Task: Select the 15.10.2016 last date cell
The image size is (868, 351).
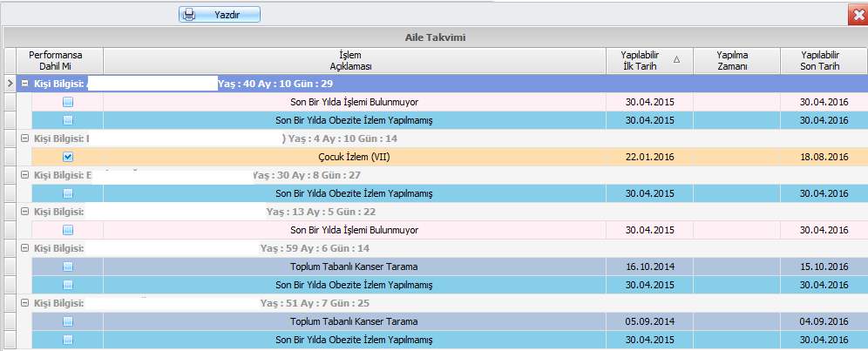Action: point(824,267)
